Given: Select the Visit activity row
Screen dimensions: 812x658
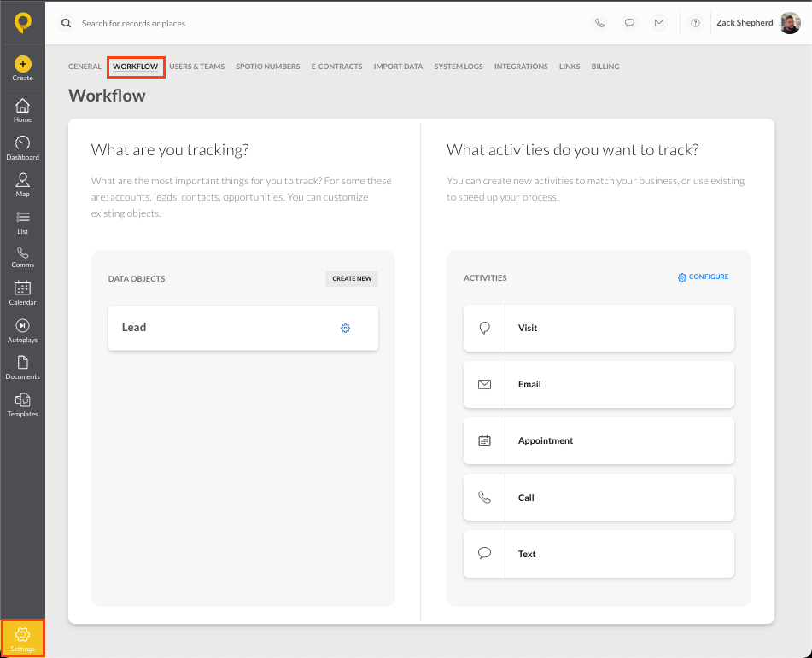Looking at the screenshot, I should coord(599,329).
